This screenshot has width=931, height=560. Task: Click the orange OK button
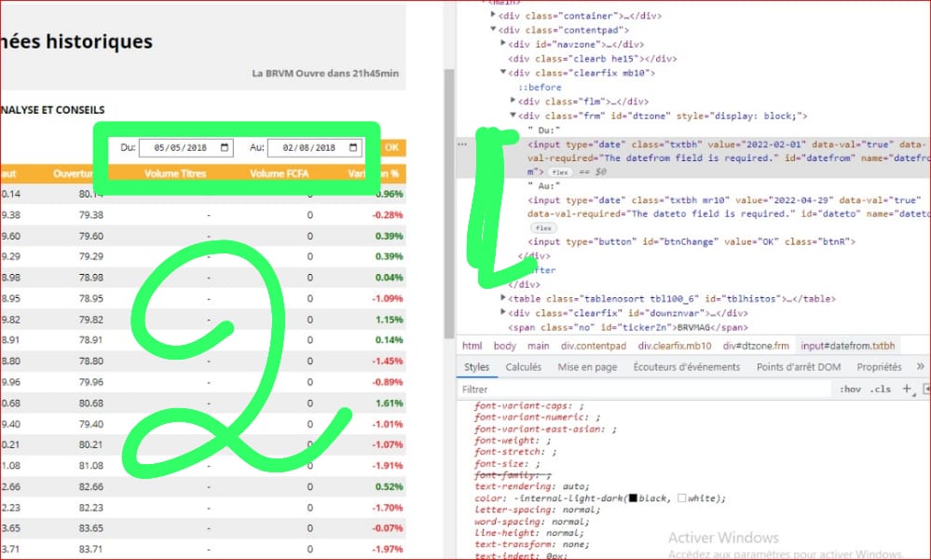point(391,147)
